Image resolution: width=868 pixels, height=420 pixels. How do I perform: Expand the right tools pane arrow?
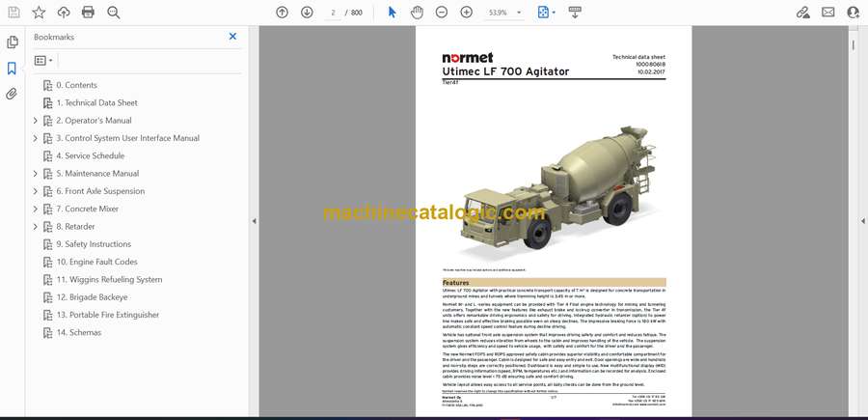(x=862, y=221)
